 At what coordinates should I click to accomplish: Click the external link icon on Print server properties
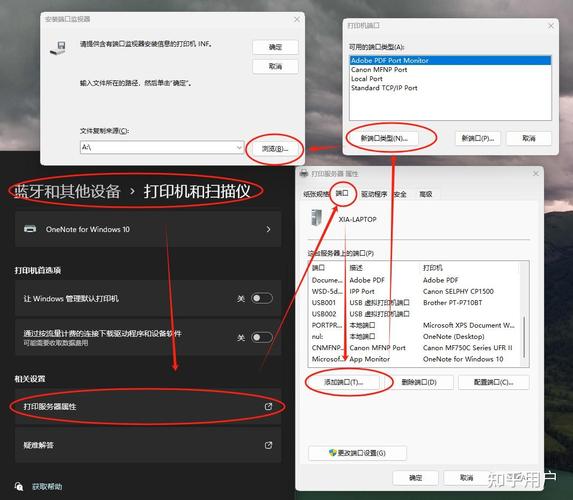(268, 406)
